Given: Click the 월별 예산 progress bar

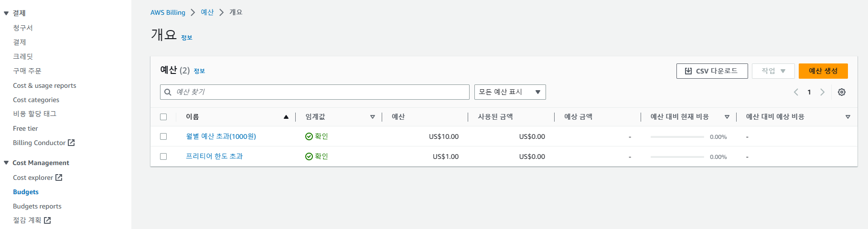Looking at the screenshot, I should pos(677,137).
